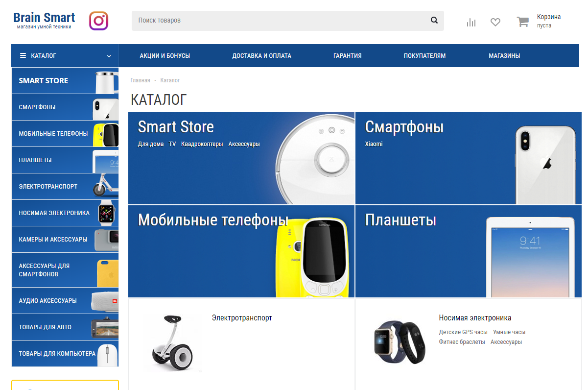Open the Instagram icon link
The image size is (588, 390).
tap(98, 21)
